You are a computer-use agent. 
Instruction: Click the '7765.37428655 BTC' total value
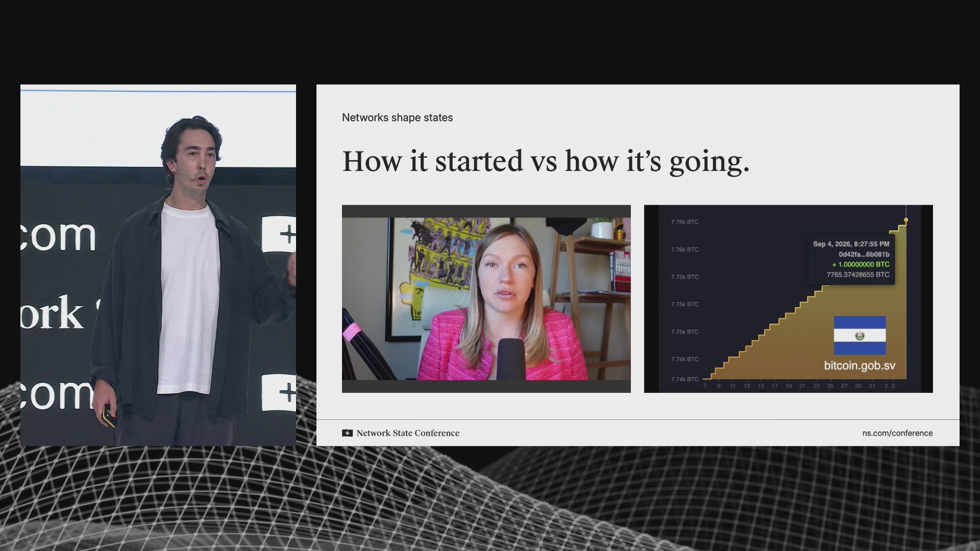tap(858, 274)
